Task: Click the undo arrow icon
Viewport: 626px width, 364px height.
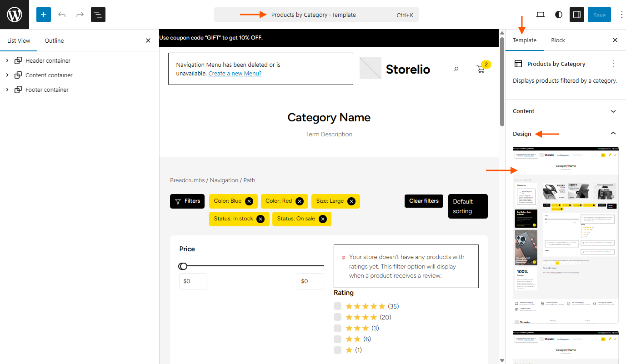Action: 62,15
